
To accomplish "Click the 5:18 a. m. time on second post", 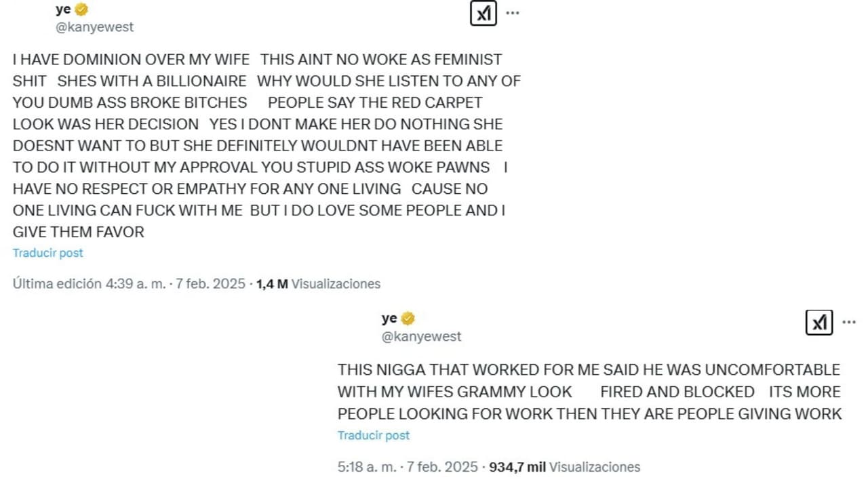I will [x=366, y=467].
